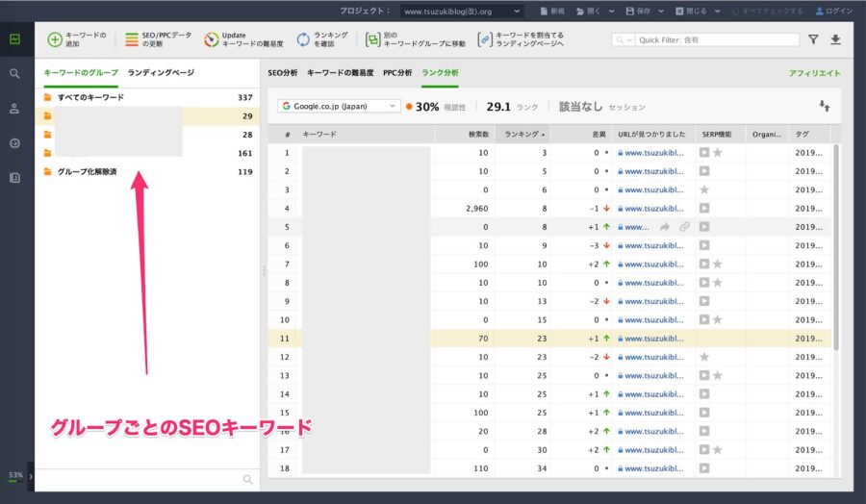This screenshot has width=866, height=504.
Task: Click the Update keyword difficulty gauge icon
Action: pyautogui.click(x=212, y=39)
